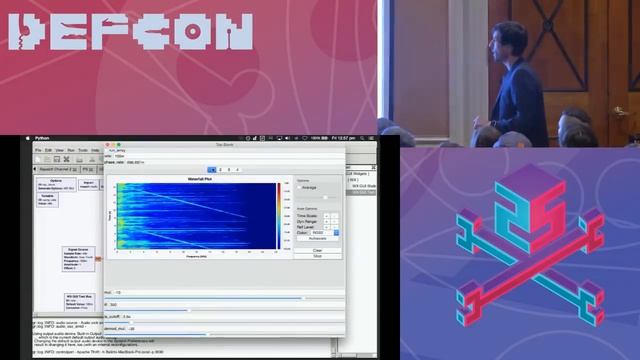Open the Tools menu
The width and height of the screenshot is (640, 360).
(x=83, y=150)
